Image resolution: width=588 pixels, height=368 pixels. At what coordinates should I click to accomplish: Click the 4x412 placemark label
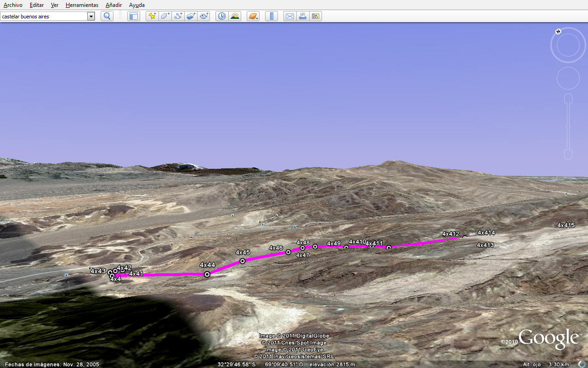coord(451,234)
